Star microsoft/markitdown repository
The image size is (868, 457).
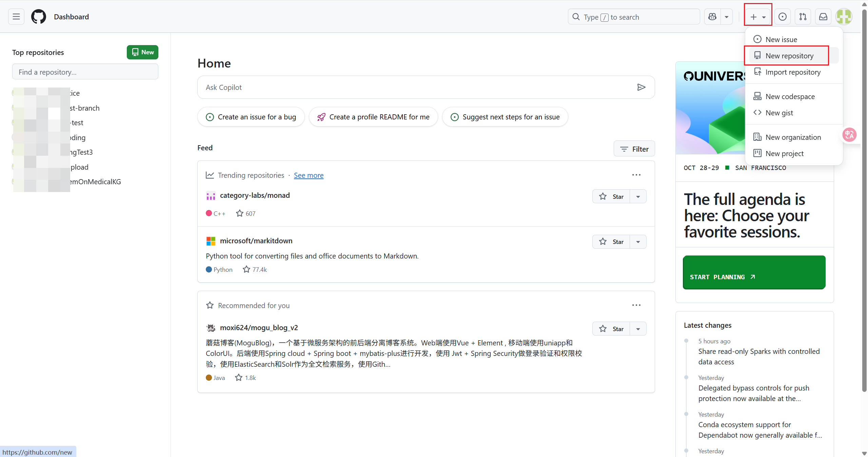click(611, 242)
